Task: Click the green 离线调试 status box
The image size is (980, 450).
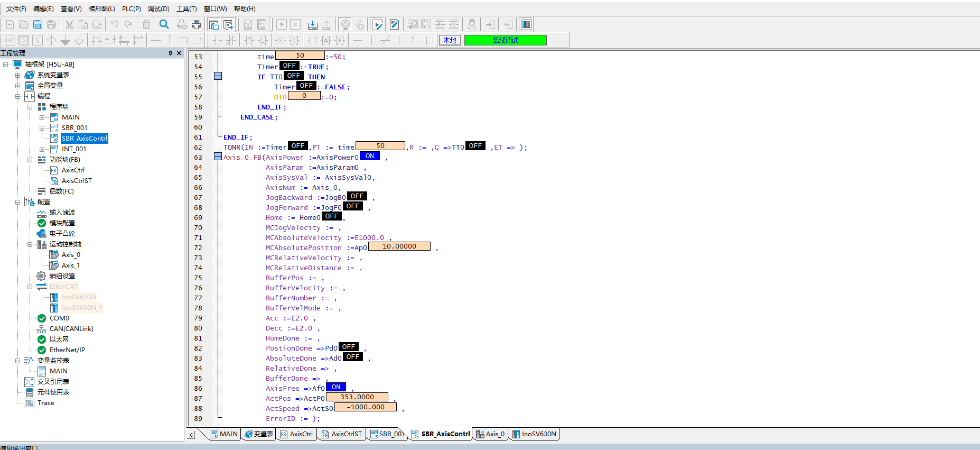Action: click(506, 40)
